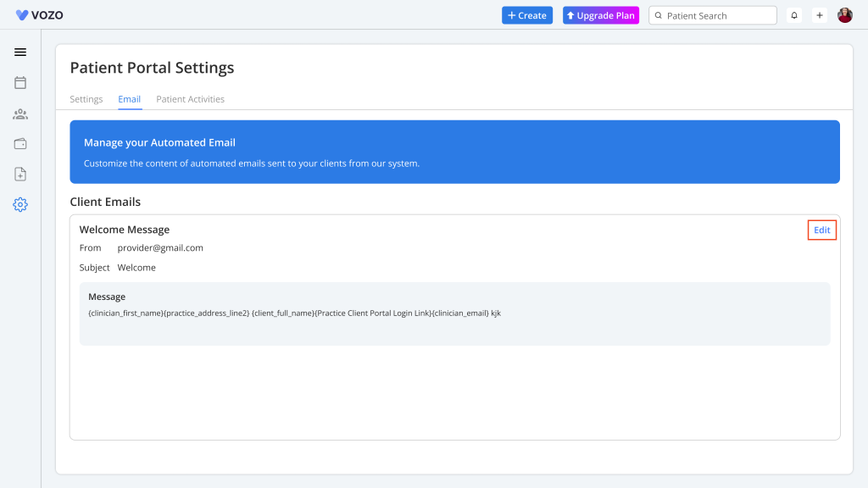Click the Upgrade Plan button
Viewport: 868px width, 488px height.
(x=601, y=15)
